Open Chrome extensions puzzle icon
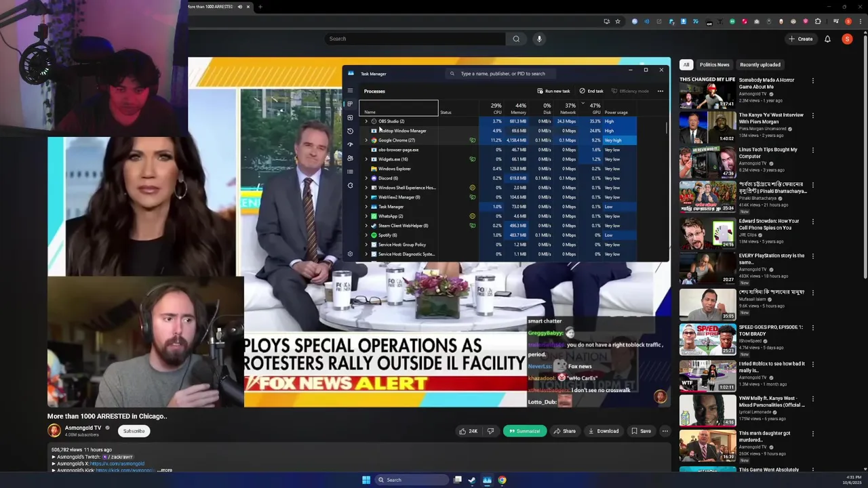This screenshot has height=488, width=868. point(818,22)
